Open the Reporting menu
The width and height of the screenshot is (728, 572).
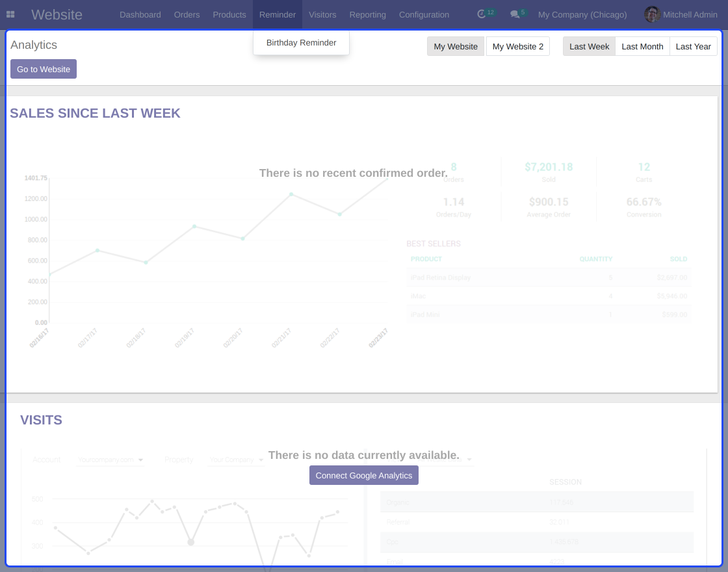[x=367, y=14]
